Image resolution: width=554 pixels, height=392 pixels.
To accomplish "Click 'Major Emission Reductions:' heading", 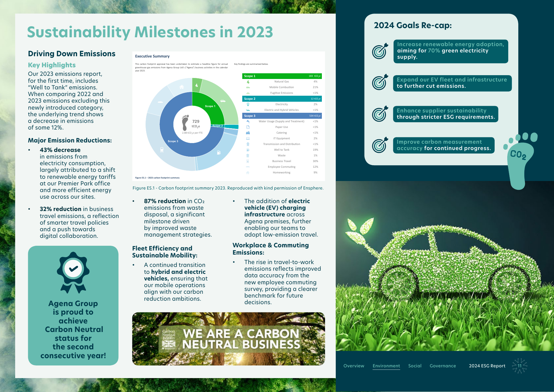I will tap(70, 140).
